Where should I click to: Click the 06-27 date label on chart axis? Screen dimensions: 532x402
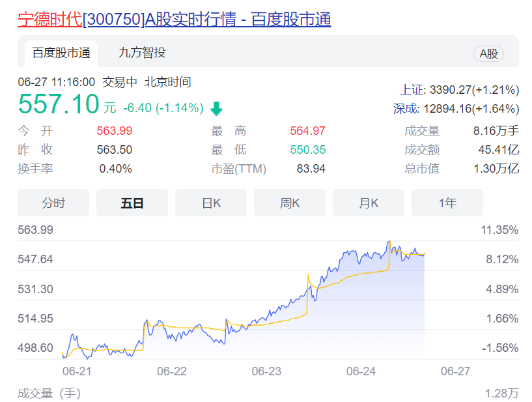coord(456,371)
